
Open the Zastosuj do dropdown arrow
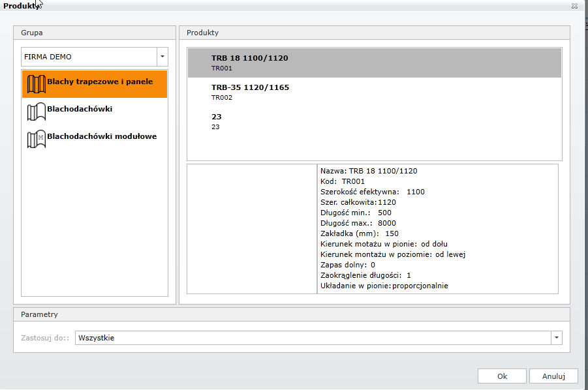[x=556, y=338]
